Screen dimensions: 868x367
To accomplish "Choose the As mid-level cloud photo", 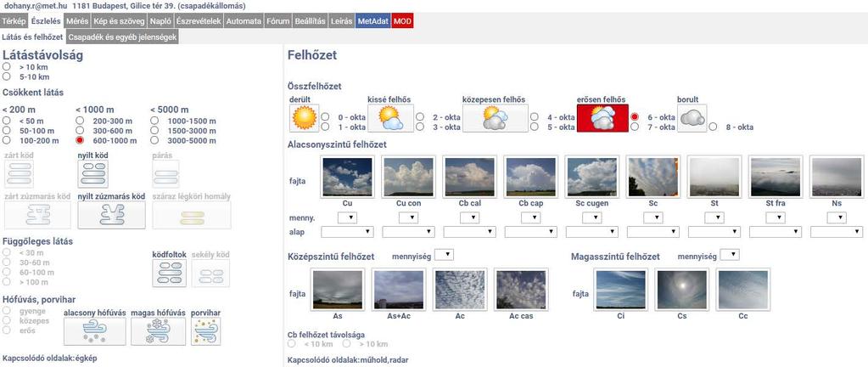I will [x=338, y=290].
